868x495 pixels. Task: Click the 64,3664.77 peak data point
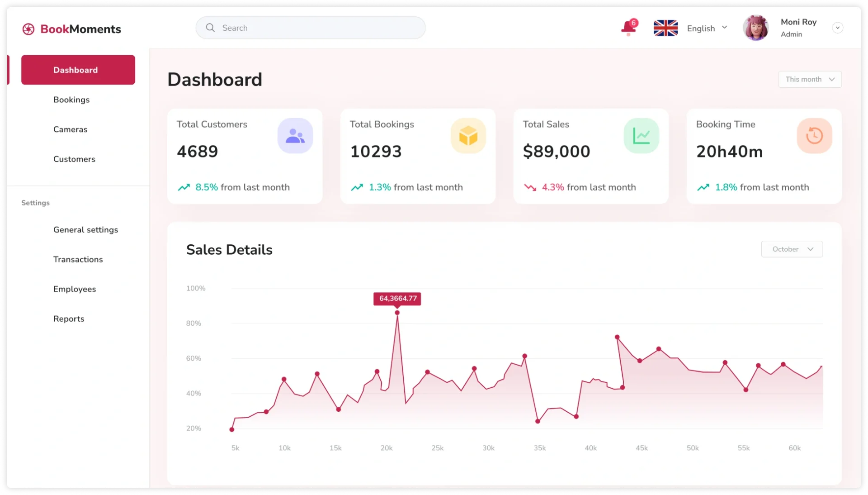(397, 313)
